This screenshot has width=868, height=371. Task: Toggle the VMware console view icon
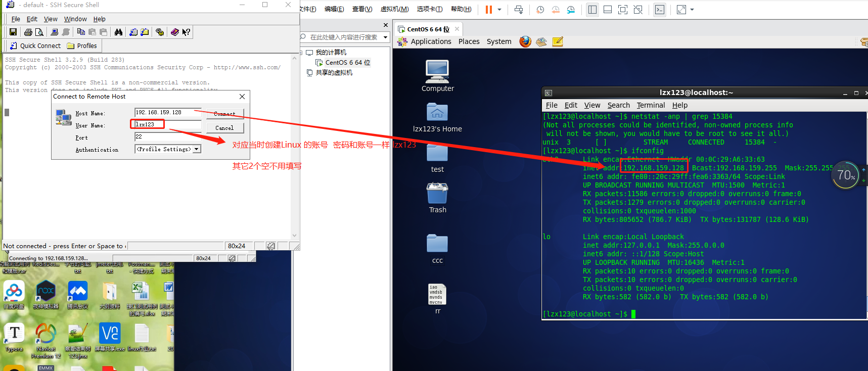tap(660, 10)
